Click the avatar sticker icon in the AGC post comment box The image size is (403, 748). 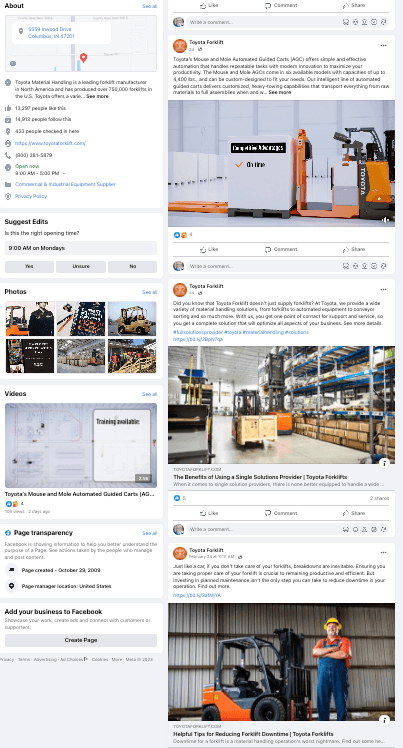click(346, 266)
